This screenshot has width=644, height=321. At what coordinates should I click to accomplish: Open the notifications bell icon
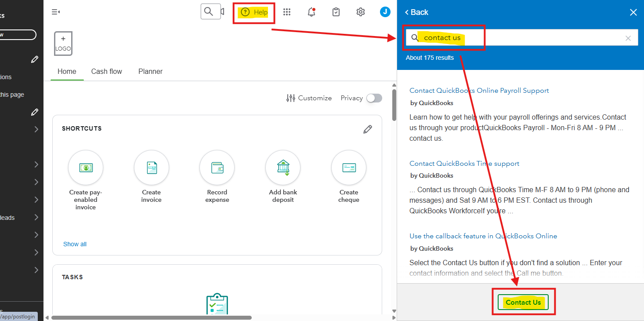coord(311,12)
